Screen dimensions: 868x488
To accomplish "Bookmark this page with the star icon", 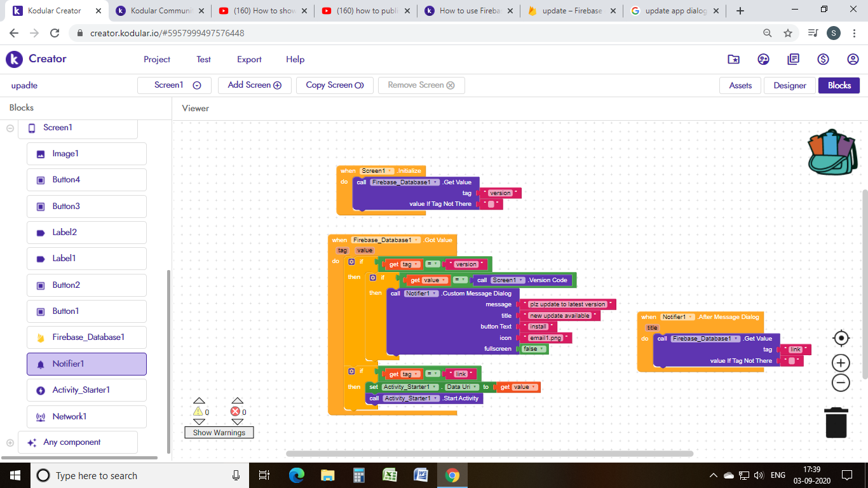I will [x=788, y=33].
